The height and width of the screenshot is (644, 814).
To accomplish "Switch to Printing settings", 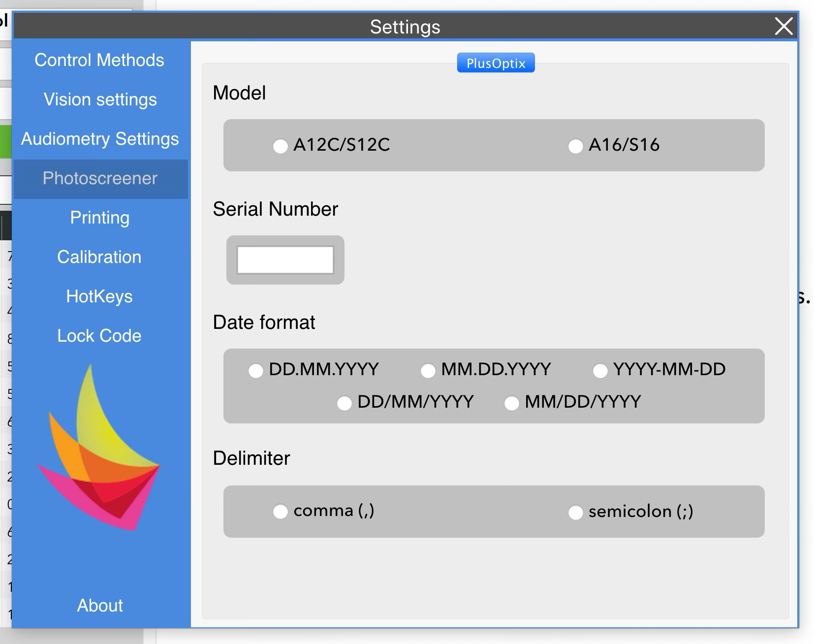I will pyautogui.click(x=100, y=218).
